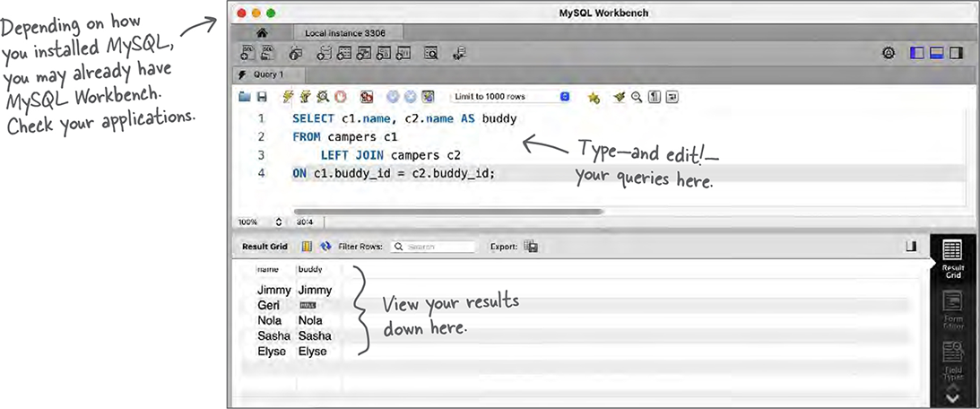Select the NULL buddy cell
Image resolution: width=980 pixels, height=409 pixels.
307,305
